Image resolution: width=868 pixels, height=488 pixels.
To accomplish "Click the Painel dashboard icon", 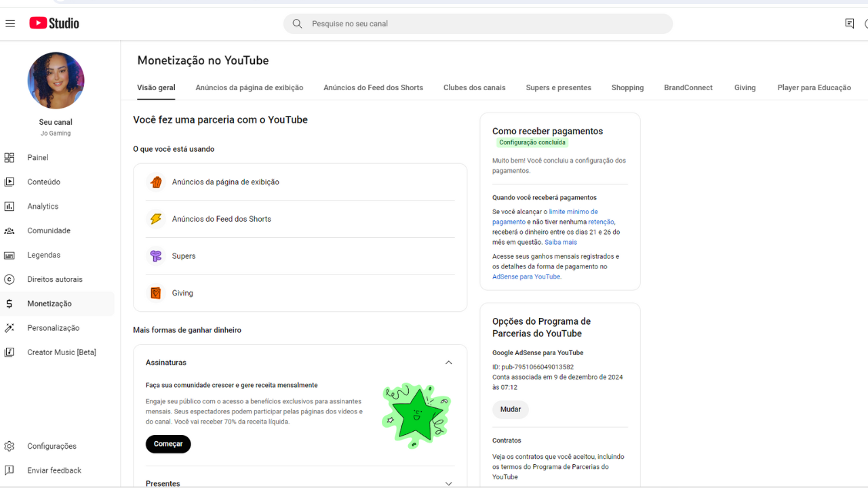I will [9, 158].
